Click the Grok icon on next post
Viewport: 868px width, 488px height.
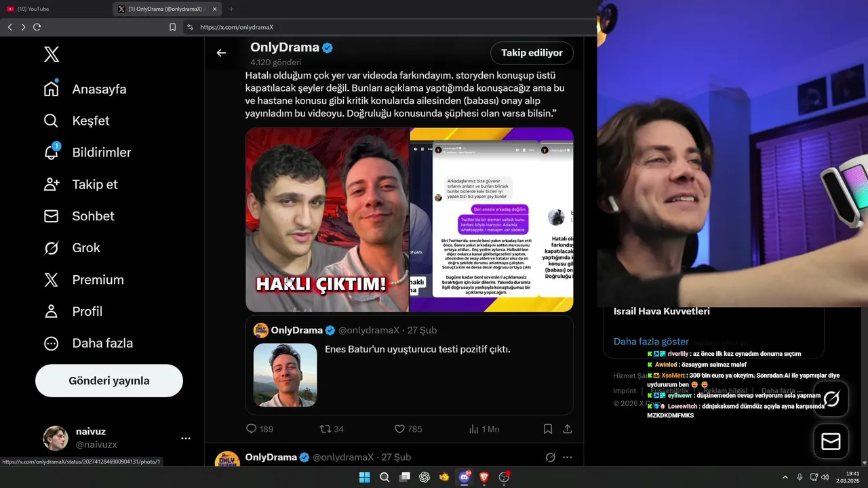pos(551,457)
